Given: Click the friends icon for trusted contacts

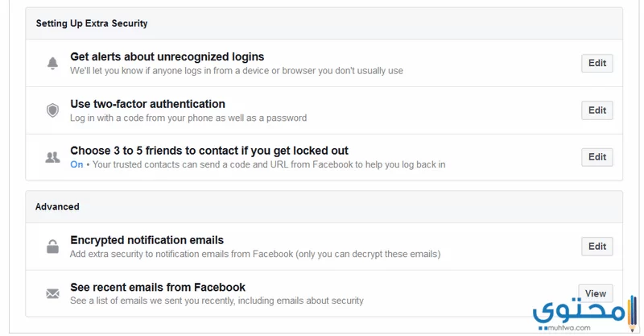Looking at the screenshot, I should coord(52,157).
